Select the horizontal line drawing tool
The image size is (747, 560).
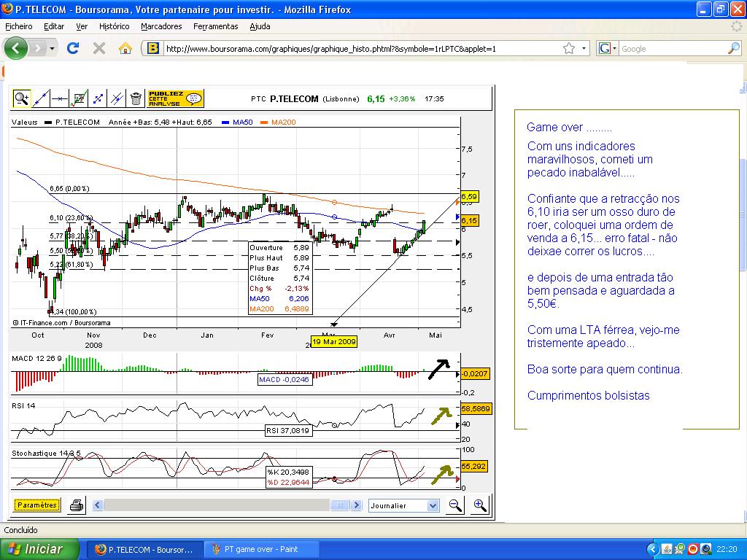coord(60,98)
